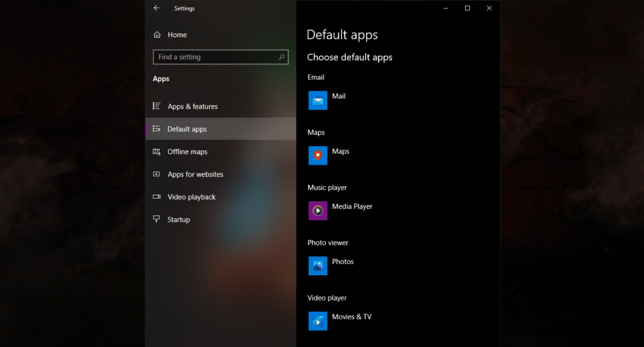Click the Music player category label
The height and width of the screenshot is (347, 644).
pyautogui.click(x=327, y=188)
